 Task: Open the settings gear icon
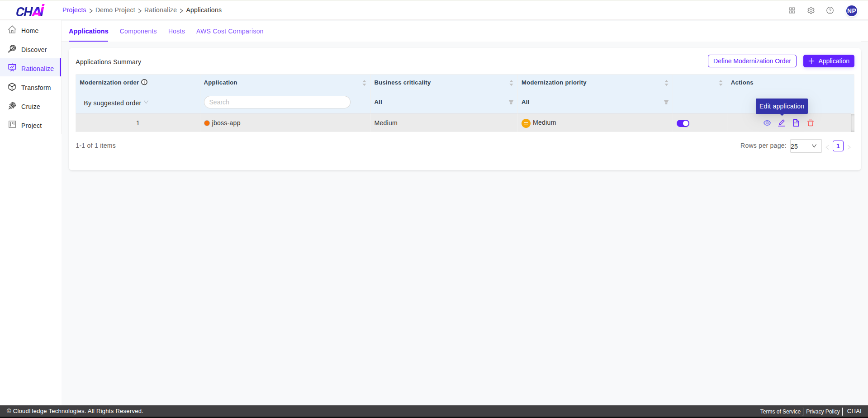[811, 10]
